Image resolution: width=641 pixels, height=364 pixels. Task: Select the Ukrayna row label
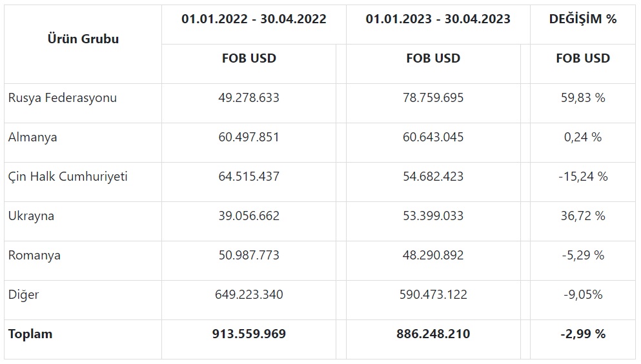(31, 216)
